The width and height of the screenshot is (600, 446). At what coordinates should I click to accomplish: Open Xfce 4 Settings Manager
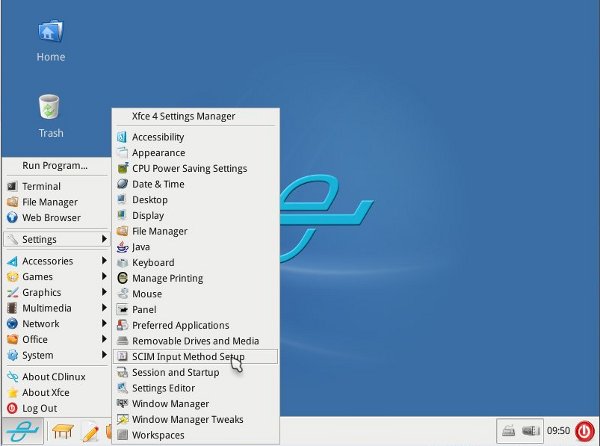[196, 116]
